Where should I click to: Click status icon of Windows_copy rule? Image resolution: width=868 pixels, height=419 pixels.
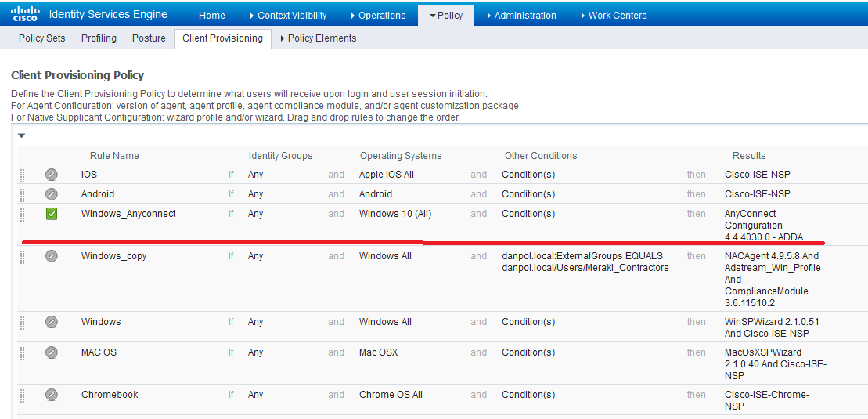coord(52,256)
